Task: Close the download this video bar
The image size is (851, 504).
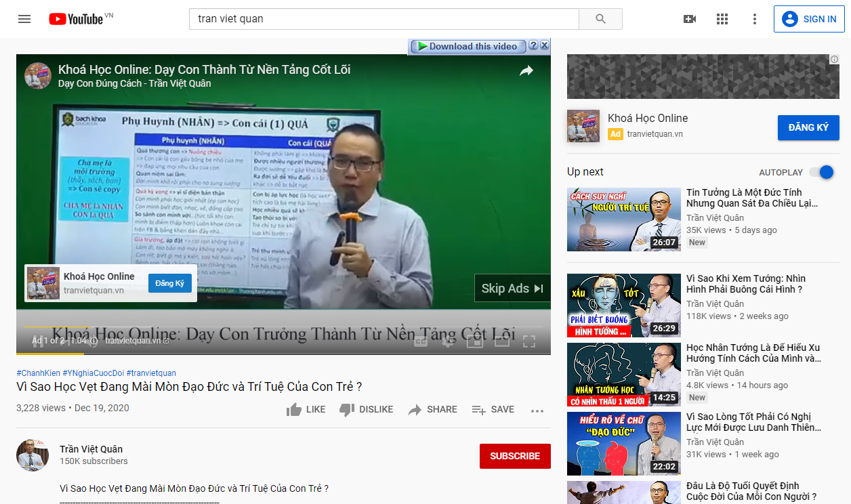Action: tap(545, 45)
